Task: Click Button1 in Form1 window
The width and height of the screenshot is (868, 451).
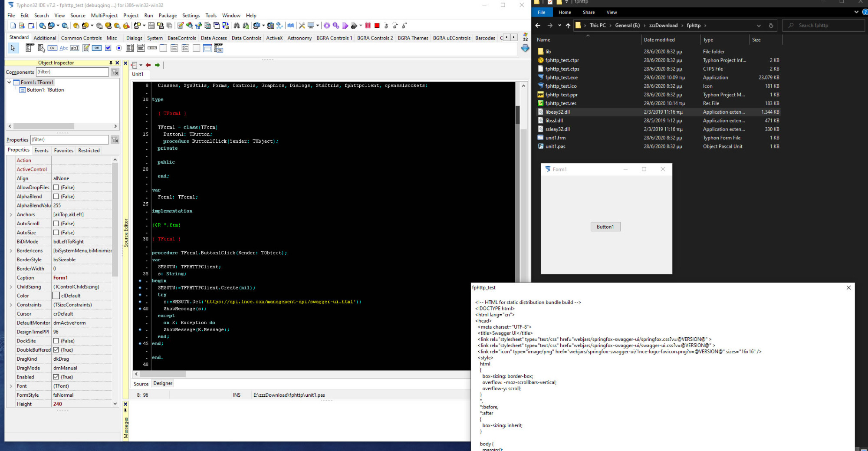Action: [x=605, y=227]
